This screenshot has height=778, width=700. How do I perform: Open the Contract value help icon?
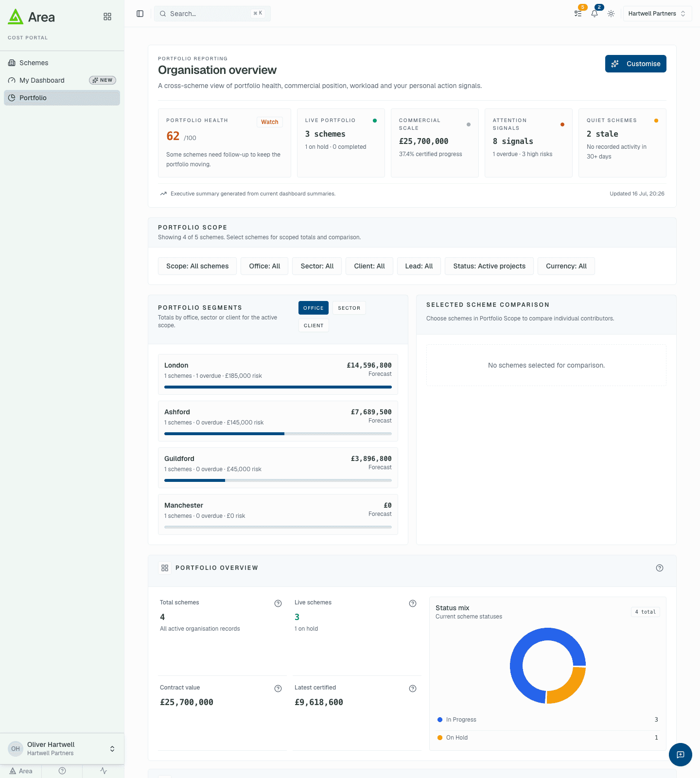click(x=278, y=689)
